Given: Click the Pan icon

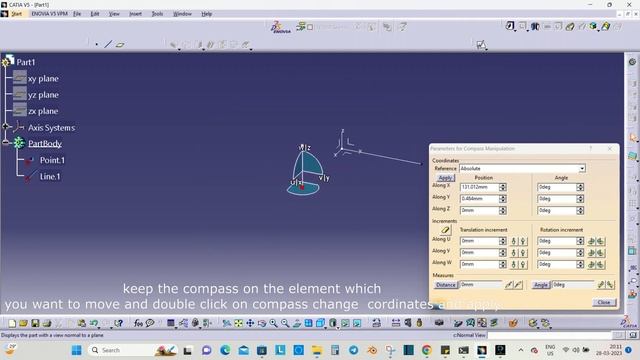Looking at the screenshot, I should pyautogui.click(x=250, y=323).
